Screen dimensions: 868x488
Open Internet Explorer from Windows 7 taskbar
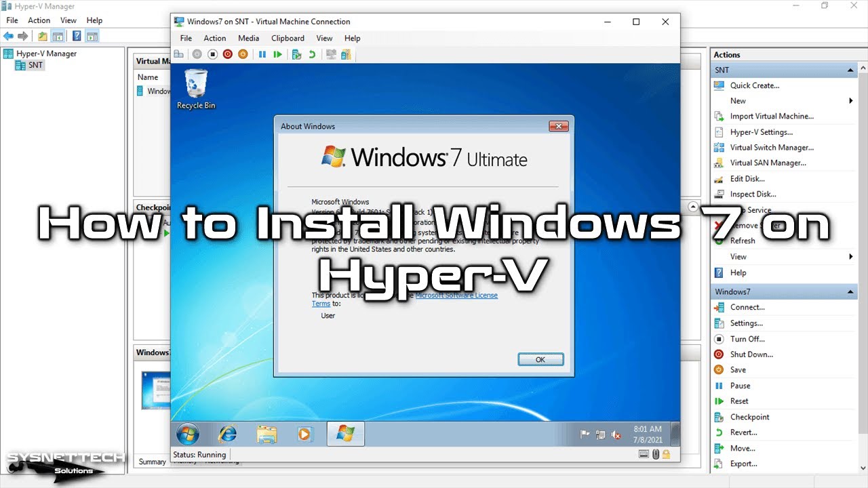(228, 434)
